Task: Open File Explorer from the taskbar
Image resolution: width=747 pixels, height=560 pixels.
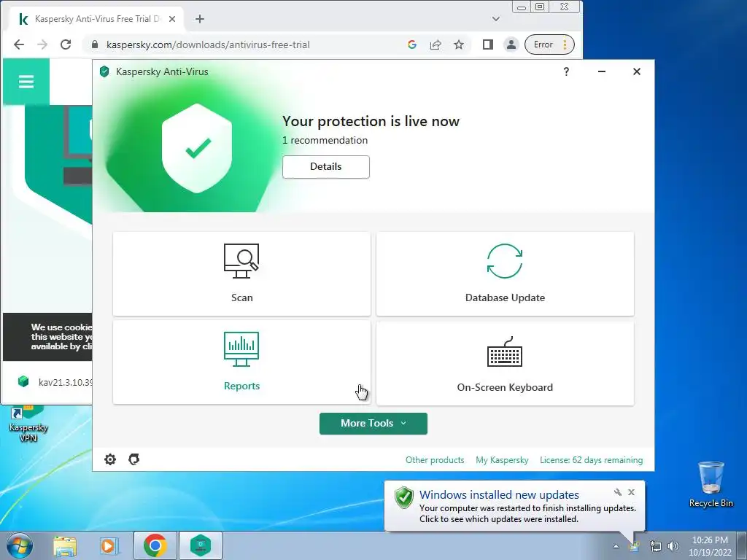Action: (x=65, y=545)
